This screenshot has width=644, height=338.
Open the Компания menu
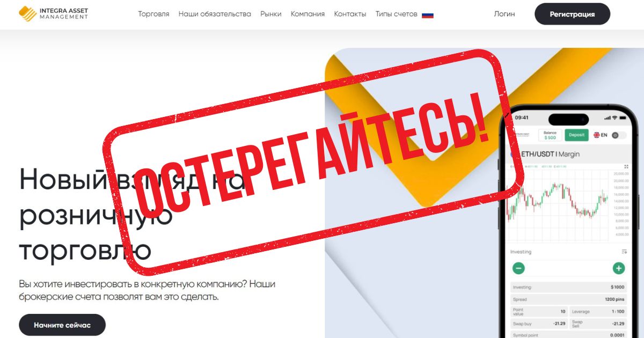click(308, 14)
